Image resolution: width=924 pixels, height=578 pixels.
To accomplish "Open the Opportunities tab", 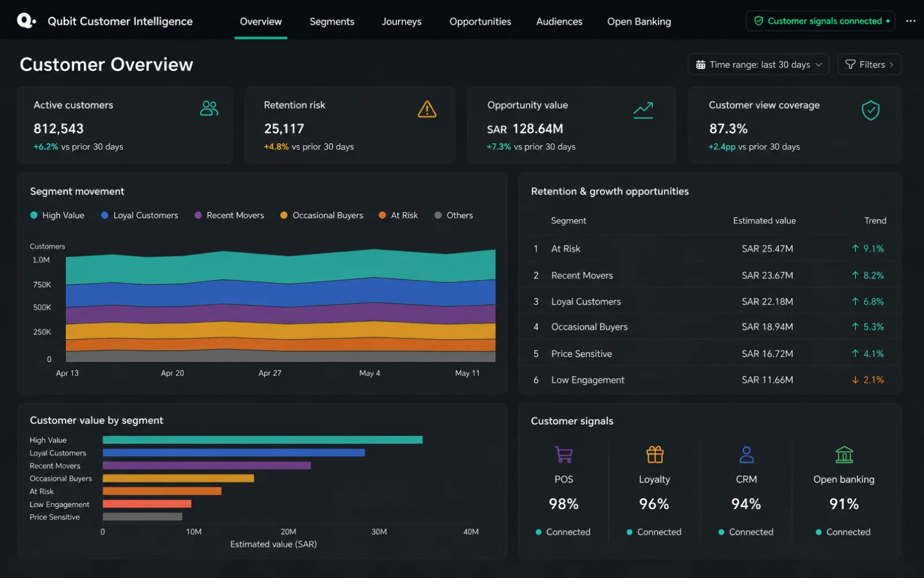I will (x=480, y=21).
